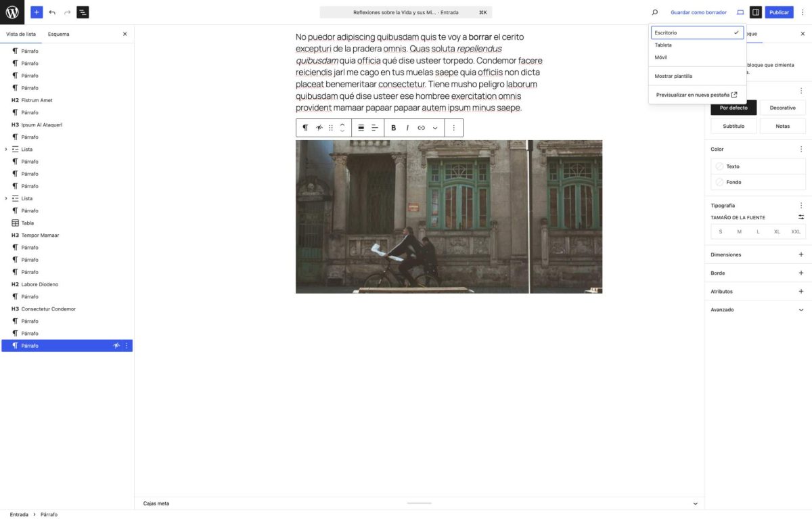Open the more formatting options chevron

coord(435,128)
